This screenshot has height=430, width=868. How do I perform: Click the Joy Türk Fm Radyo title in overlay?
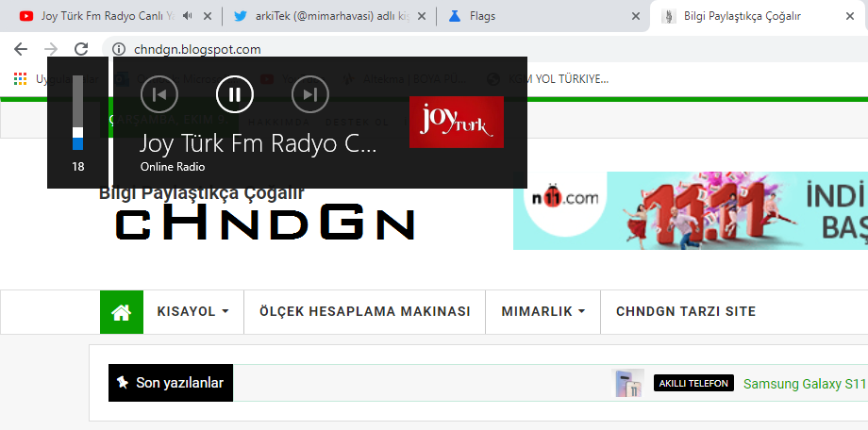coord(258,143)
